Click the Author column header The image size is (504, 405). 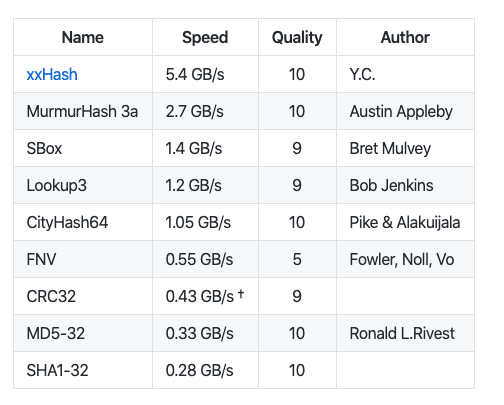[405, 37]
